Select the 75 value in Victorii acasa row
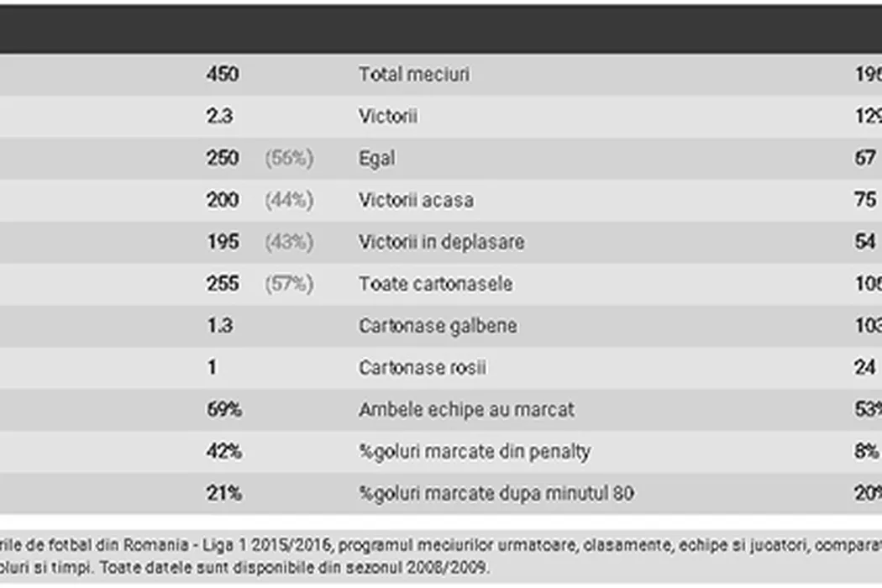Viewport: 882px width, 588px height. point(865,200)
